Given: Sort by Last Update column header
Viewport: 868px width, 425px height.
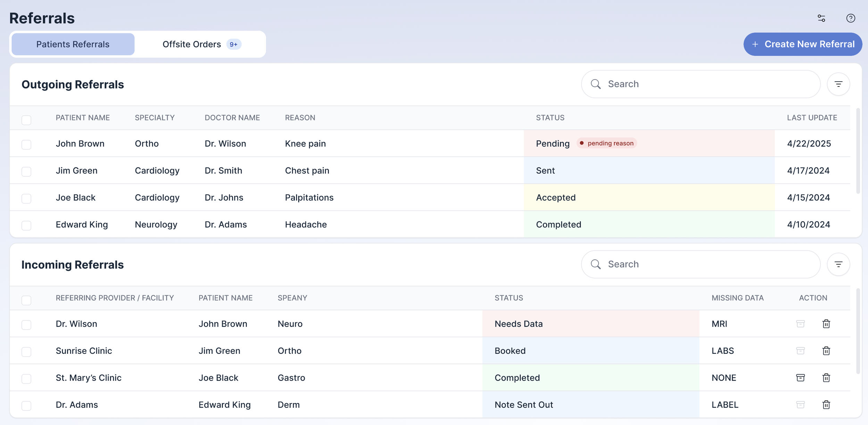Looking at the screenshot, I should (812, 118).
